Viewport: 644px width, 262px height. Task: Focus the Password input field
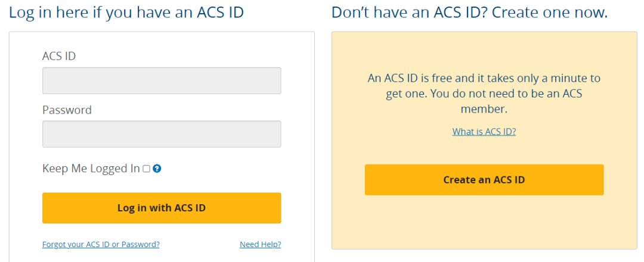pyautogui.click(x=162, y=134)
